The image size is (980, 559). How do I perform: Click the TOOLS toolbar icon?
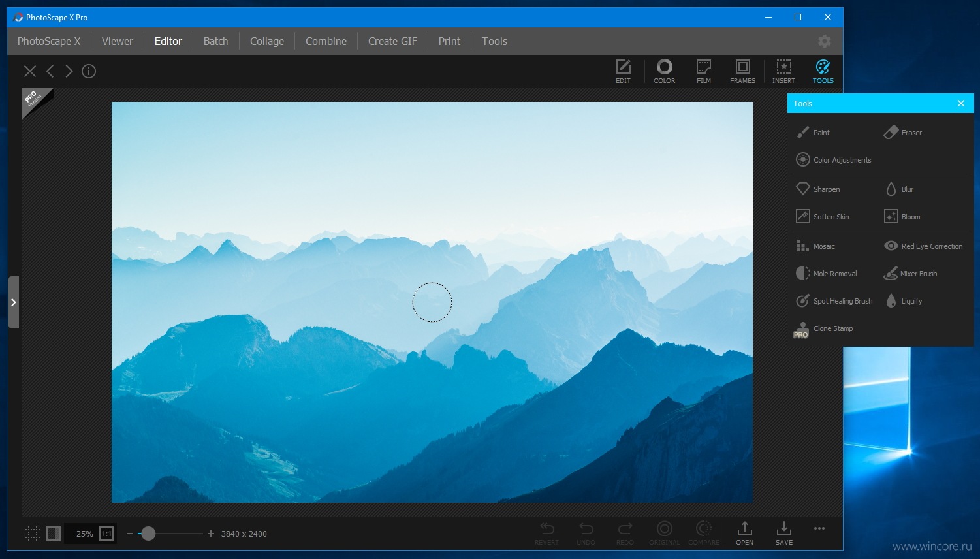tap(823, 71)
